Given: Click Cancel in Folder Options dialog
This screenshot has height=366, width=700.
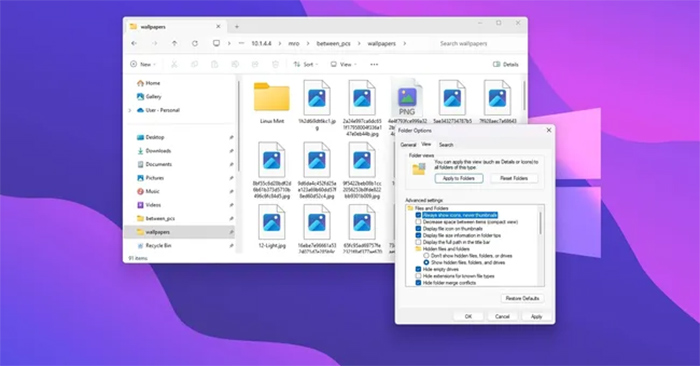Looking at the screenshot, I should click(x=502, y=316).
